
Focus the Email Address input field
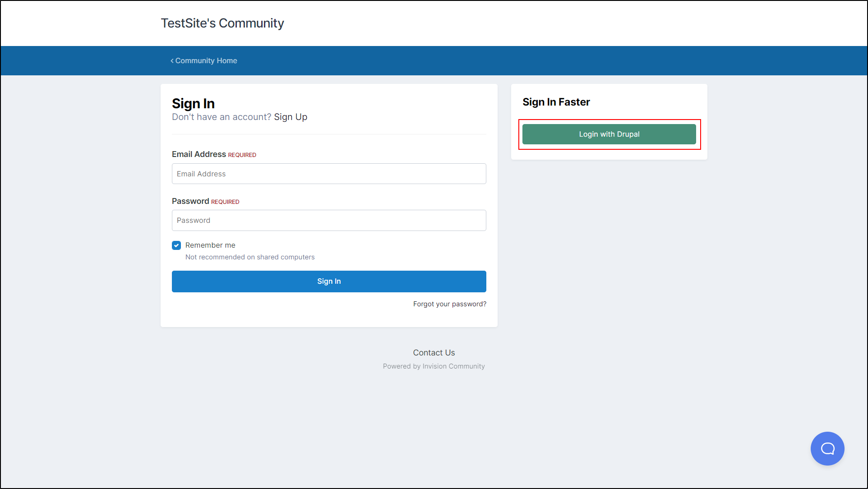pos(328,174)
